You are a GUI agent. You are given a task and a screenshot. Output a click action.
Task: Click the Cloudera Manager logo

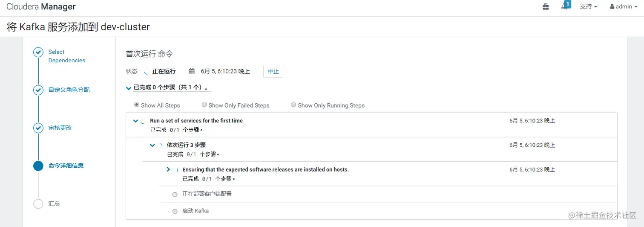41,6
